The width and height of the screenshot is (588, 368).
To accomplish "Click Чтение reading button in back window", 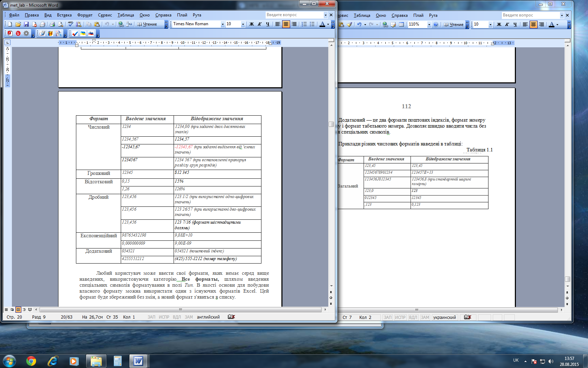I will (x=454, y=25).
